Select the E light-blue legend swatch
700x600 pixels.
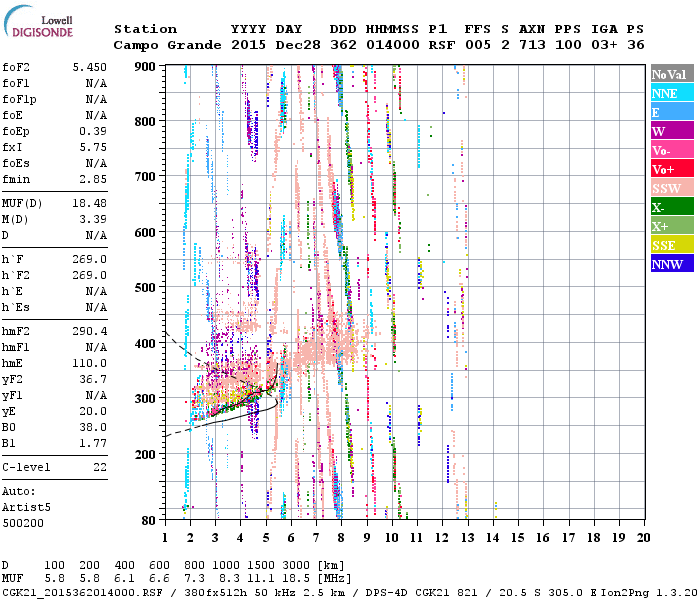[x=672, y=112]
